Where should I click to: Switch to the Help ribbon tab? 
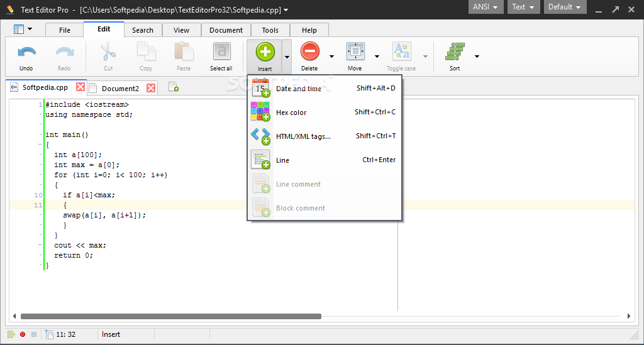(x=309, y=30)
